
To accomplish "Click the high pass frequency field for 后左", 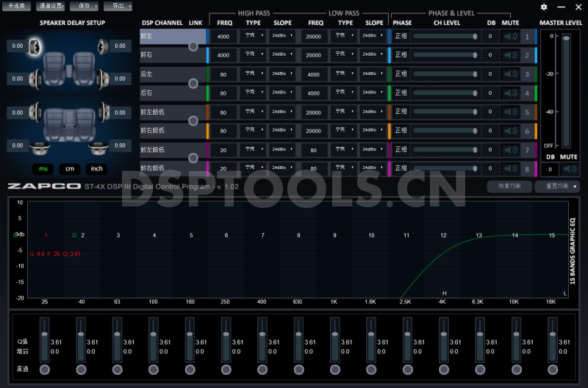I will [223, 75].
